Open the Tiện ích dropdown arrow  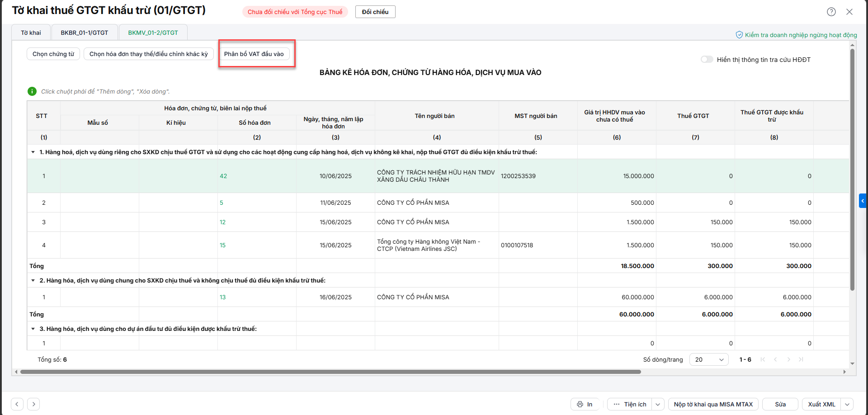tap(658, 404)
